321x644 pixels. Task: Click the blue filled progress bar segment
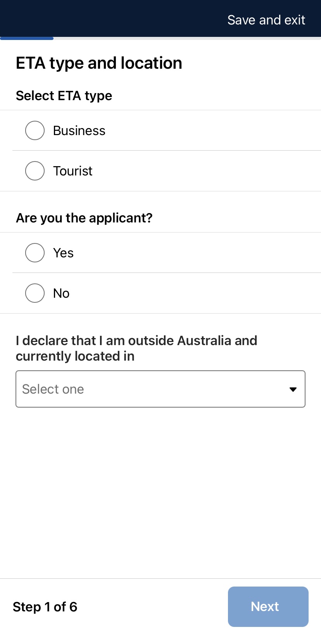coord(27,38)
